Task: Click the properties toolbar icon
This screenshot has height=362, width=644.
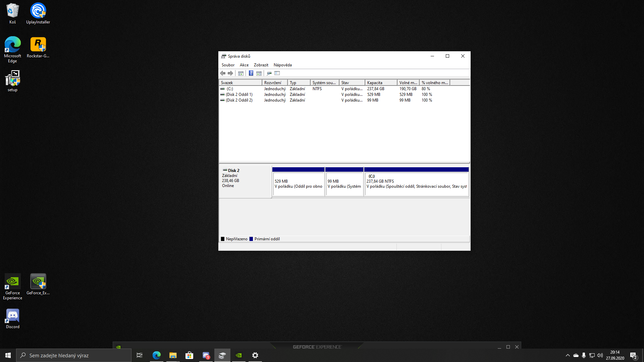Action: (x=269, y=73)
